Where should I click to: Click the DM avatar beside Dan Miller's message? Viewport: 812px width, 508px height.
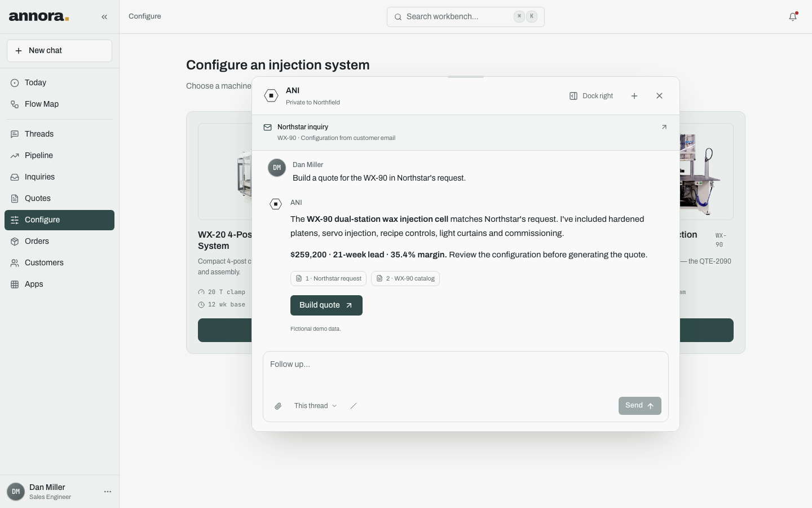tap(277, 168)
